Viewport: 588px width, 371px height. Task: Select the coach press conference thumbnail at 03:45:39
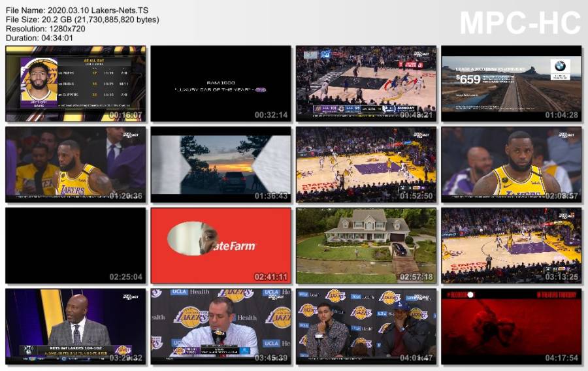point(221,326)
